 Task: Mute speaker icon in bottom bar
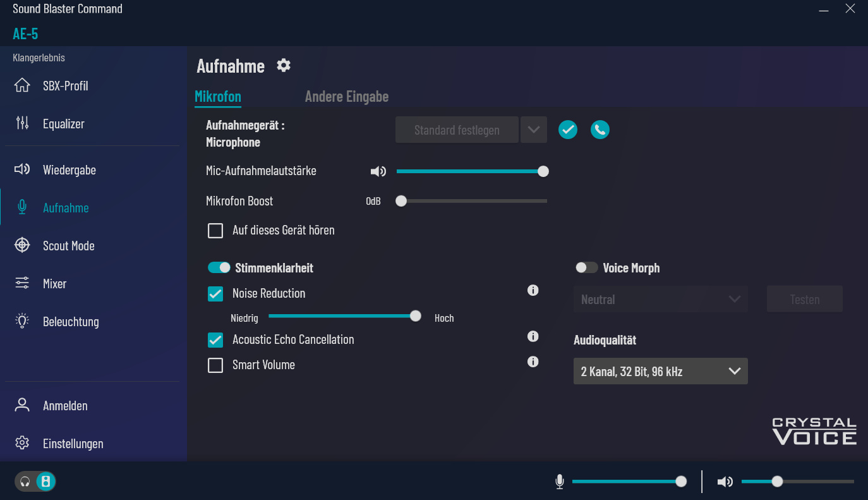(x=725, y=482)
